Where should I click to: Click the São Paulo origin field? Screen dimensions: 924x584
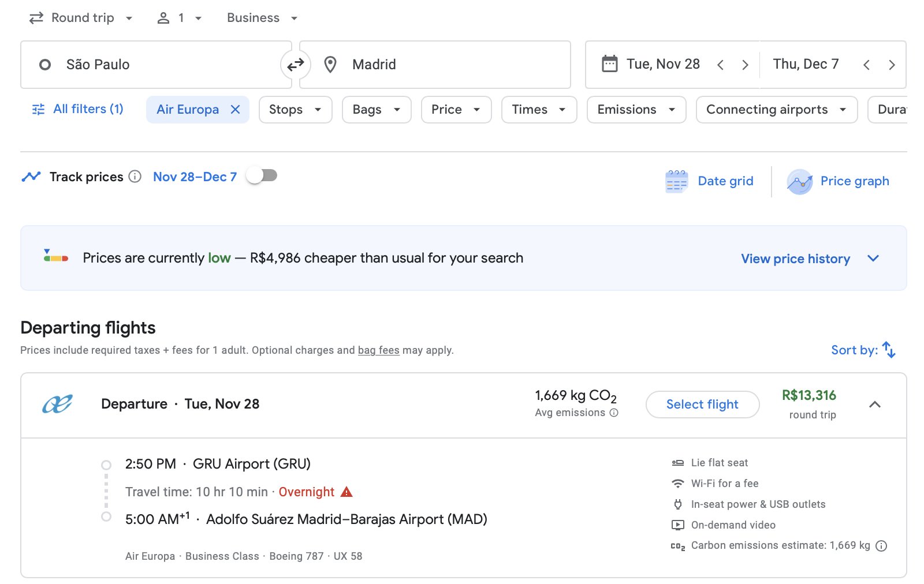156,65
